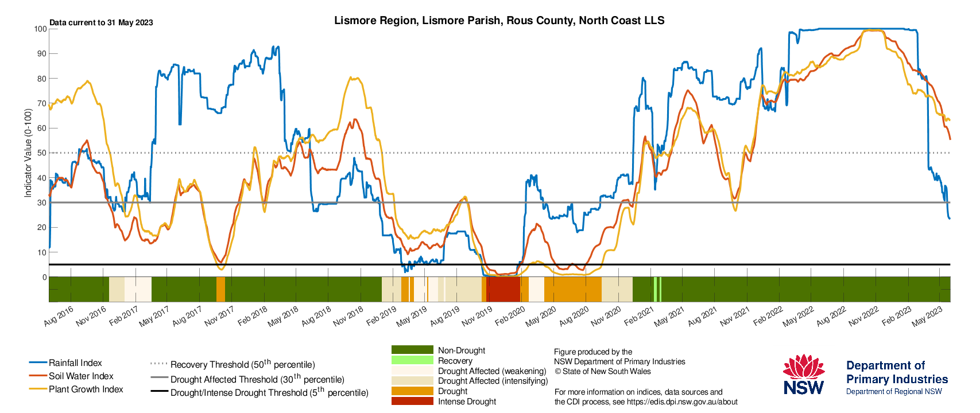This screenshot has height=413, width=980.
Task: Click the "Non-Drought" legend text
Action: 462,350
